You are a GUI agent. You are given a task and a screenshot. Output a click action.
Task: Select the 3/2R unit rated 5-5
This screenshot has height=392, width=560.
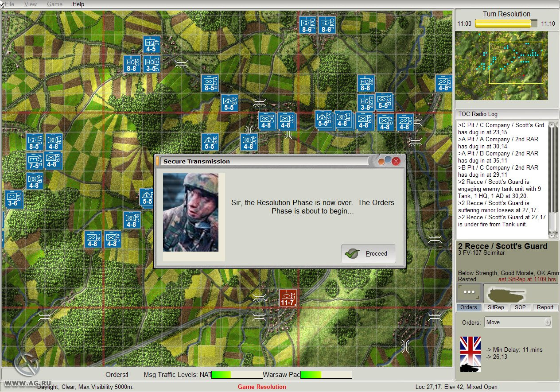click(x=384, y=101)
